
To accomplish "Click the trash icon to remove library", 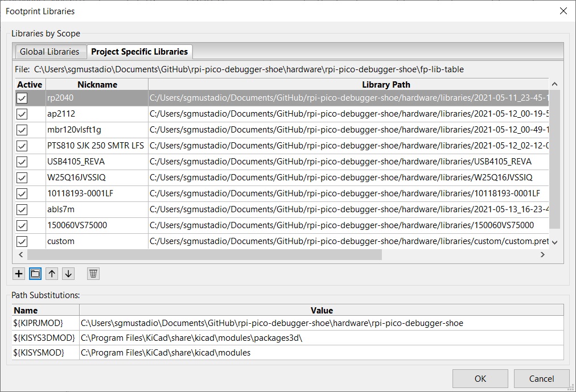I will (93, 274).
